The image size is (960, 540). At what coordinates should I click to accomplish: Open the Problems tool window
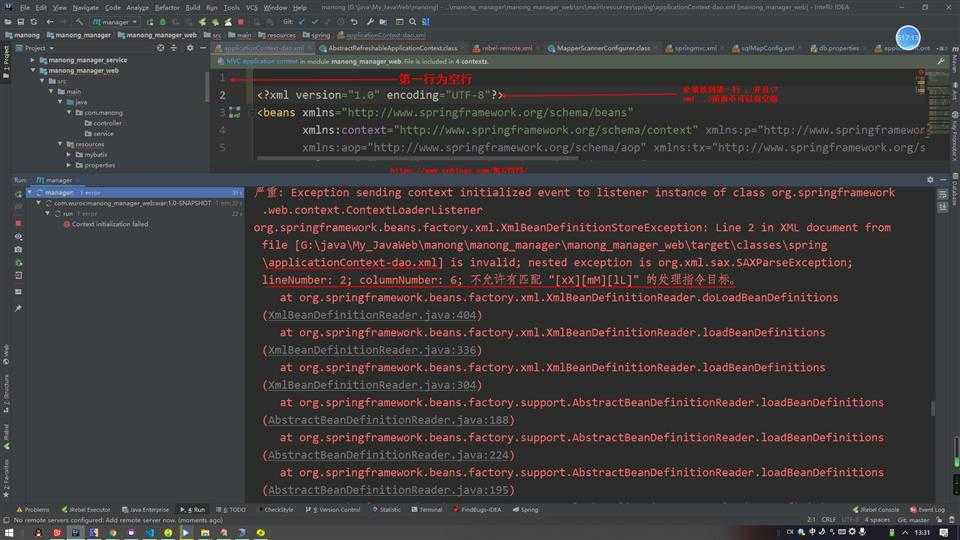point(33,509)
